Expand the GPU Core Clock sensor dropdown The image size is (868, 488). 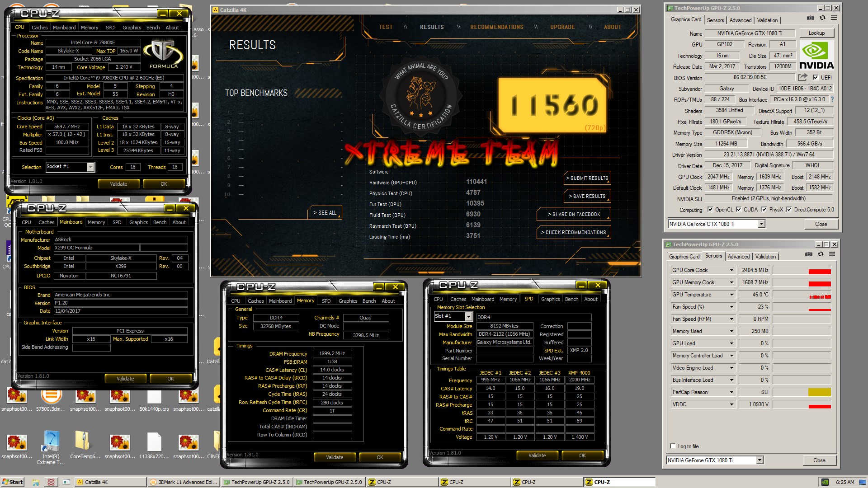coord(731,270)
